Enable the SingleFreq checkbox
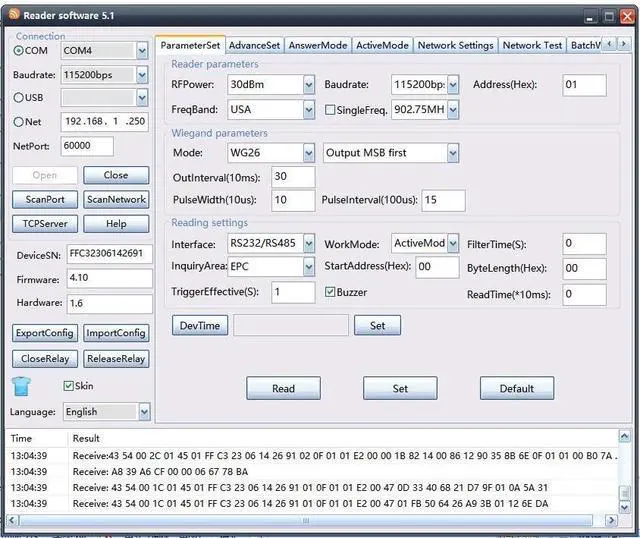The height and width of the screenshot is (538, 640). (331, 109)
